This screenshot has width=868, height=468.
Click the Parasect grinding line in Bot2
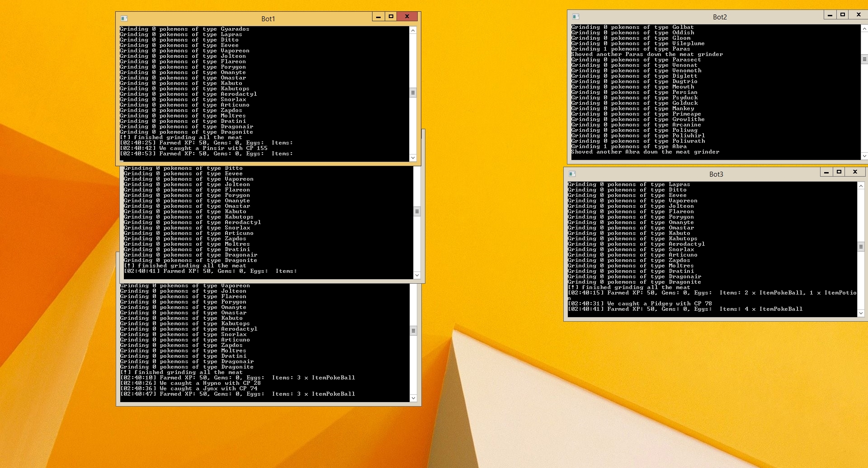[x=636, y=60]
